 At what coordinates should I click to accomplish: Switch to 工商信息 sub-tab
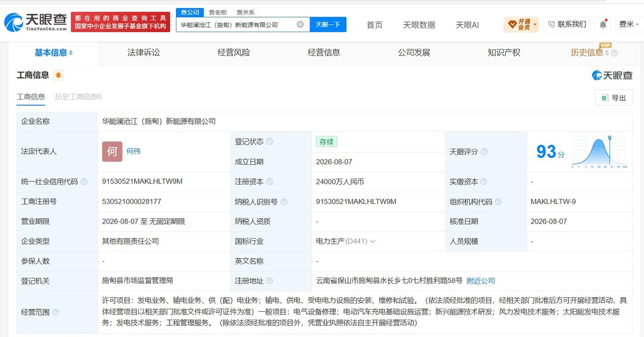click(31, 97)
